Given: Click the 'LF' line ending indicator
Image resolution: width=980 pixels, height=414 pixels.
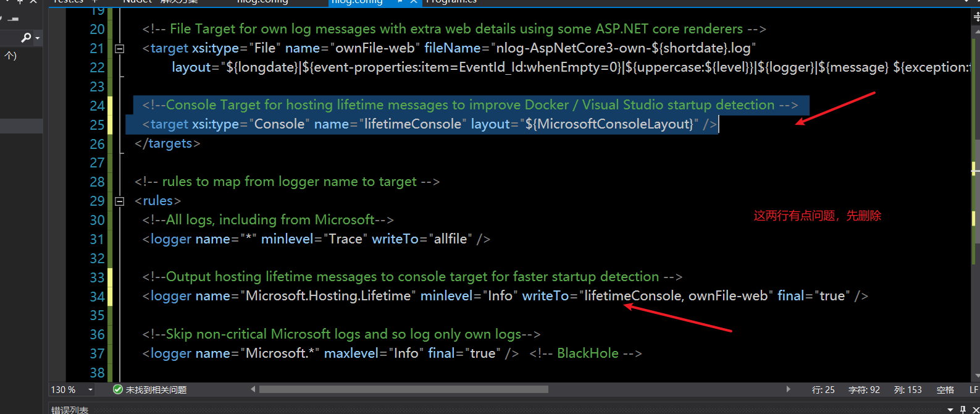Looking at the screenshot, I should click(973, 390).
